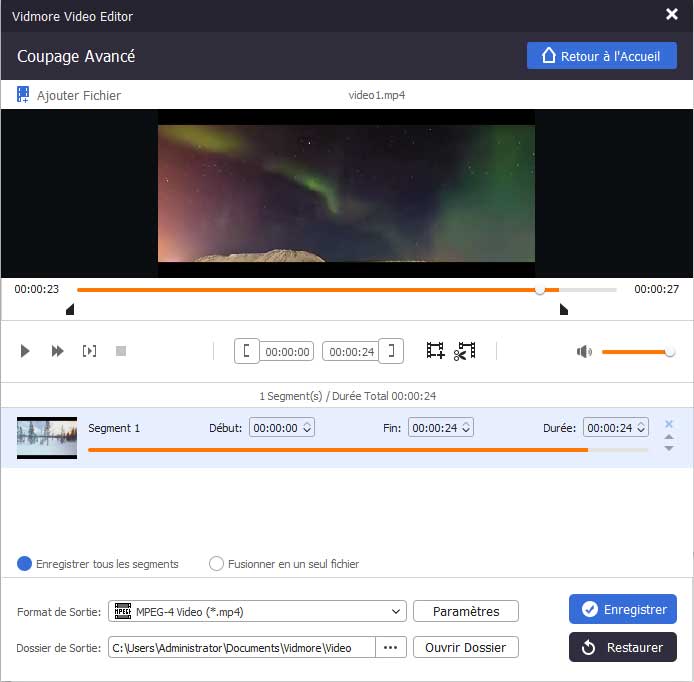Click the Segment 1 label
694x682 pixels.
[x=114, y=428]
